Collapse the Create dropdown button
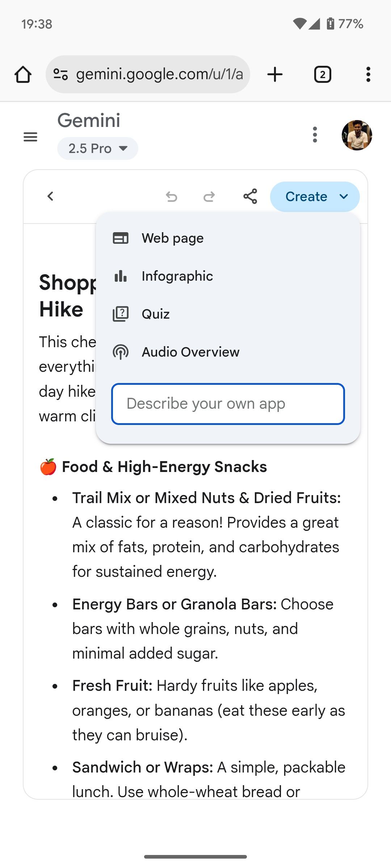 [315, 197]
